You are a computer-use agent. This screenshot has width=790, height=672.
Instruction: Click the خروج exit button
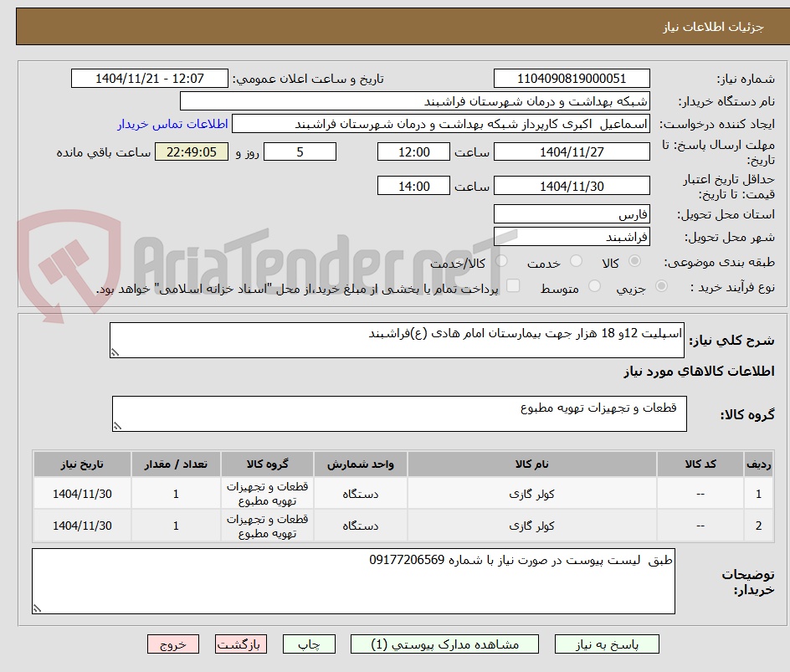coord(172,644)
